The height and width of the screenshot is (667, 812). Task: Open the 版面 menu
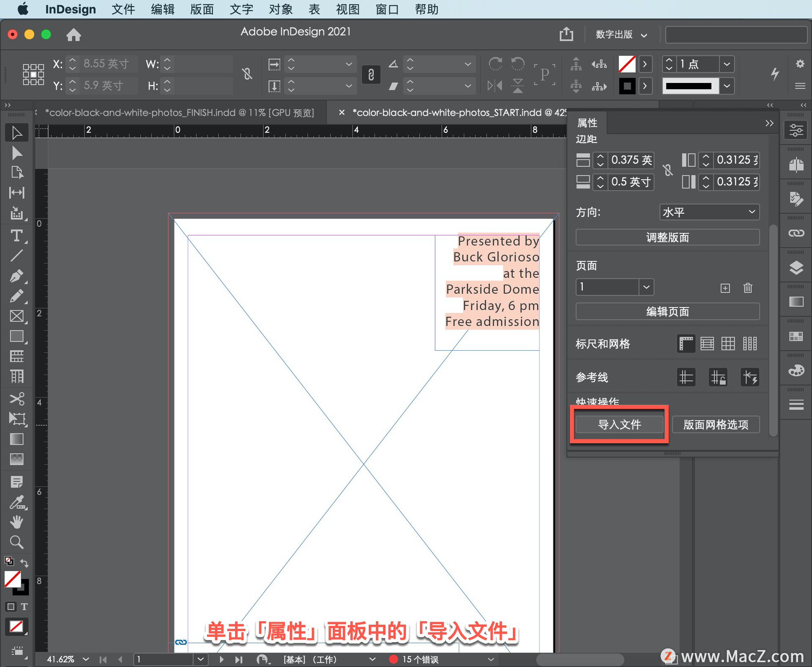[202, 9]
